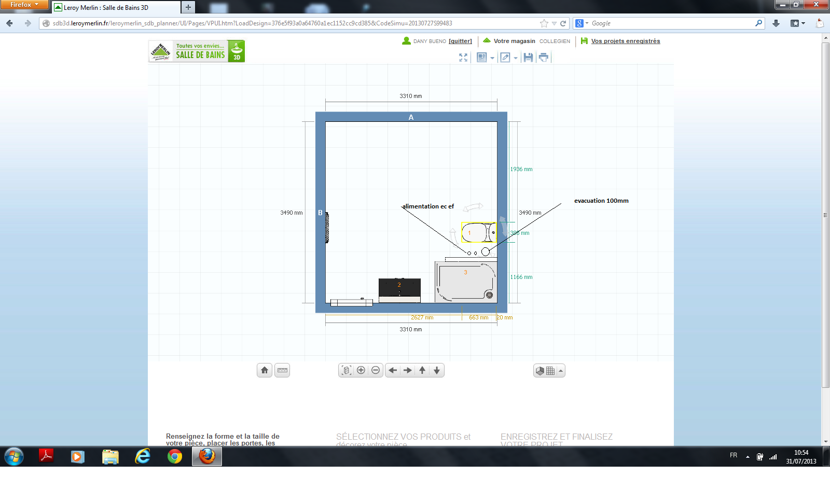This screenshot has width=830, height=504.
Task: Open Vos projets enregistrés link
Action: [x=625, y=41]
